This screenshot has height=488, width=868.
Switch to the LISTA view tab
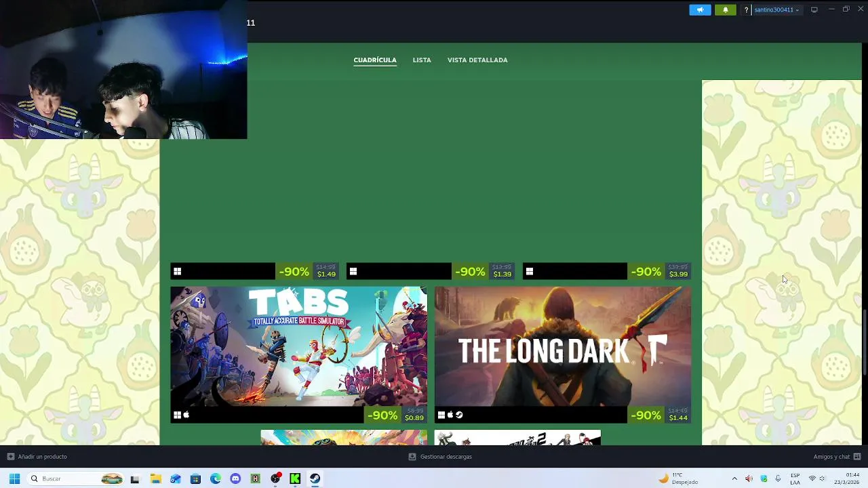pos(422,60)
